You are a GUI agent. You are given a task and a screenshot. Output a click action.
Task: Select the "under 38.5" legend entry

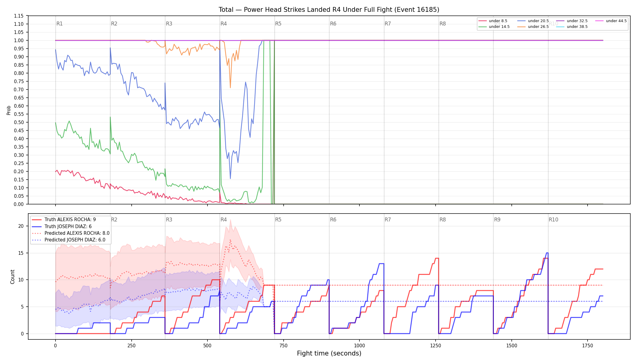tap(572, 27)
